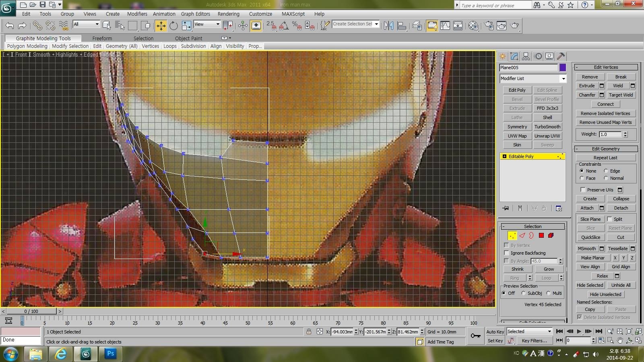Viewport: 644px width, 362px height.
Task: Select Vertex sub-object level icon
Action: tap(512, 236)
